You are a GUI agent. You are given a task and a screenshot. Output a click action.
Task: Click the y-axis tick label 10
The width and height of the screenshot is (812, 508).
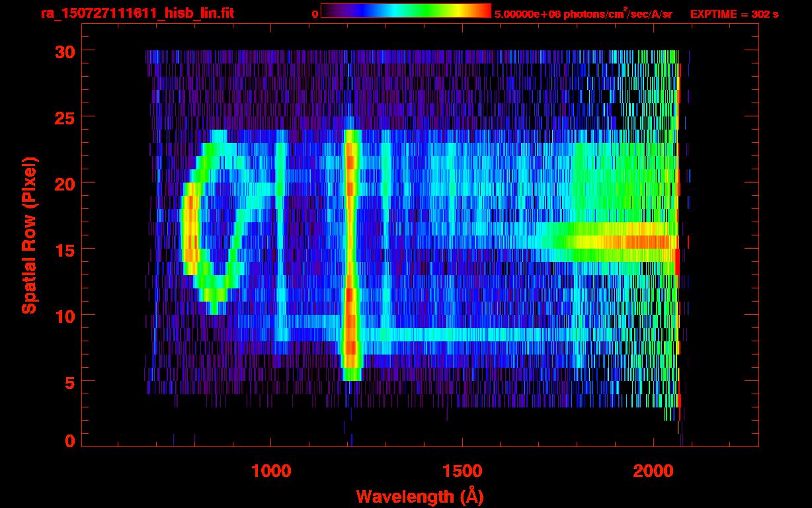tap(65, 316)
